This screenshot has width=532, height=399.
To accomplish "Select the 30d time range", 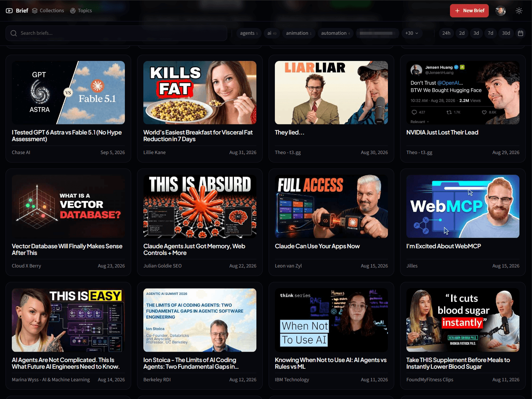I will 506,33.
